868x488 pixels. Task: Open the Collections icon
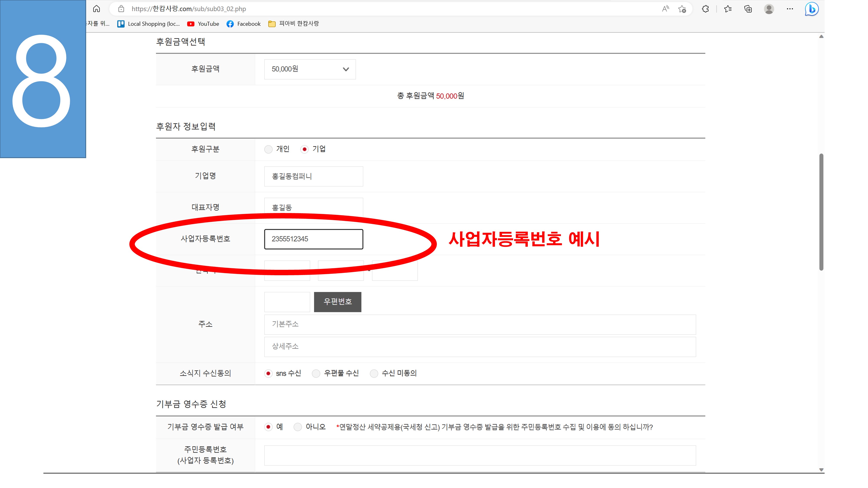click(748, 9)
